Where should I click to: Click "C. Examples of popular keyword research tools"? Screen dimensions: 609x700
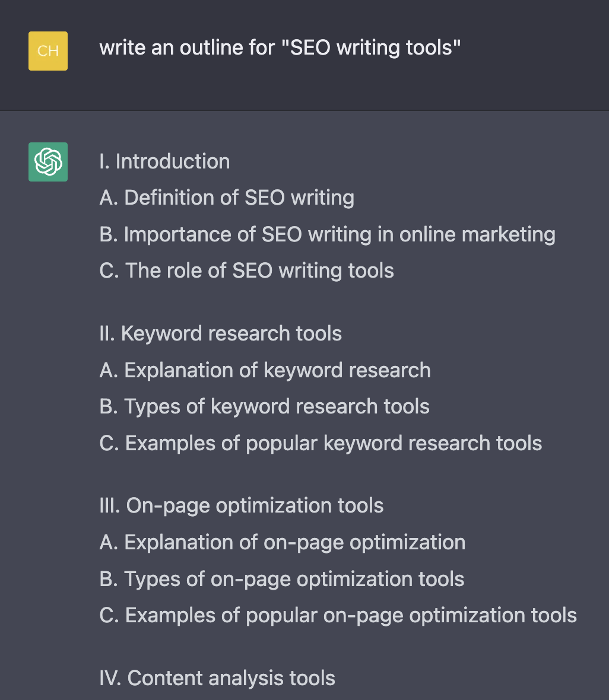coord(321,444)
